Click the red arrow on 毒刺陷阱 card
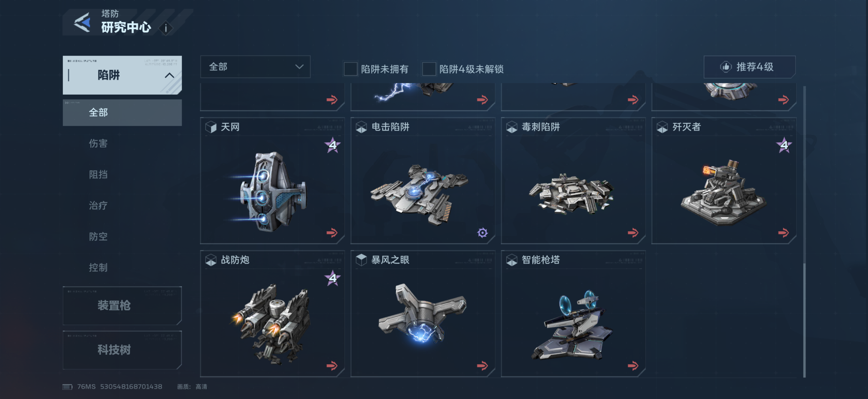The height and width of the screenshot is (399, 868). click(x=633, y=233)
